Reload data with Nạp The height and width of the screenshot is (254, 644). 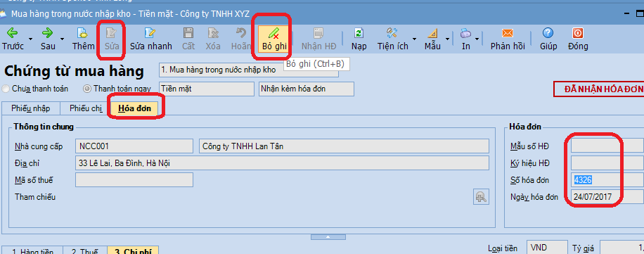point(359,39)
